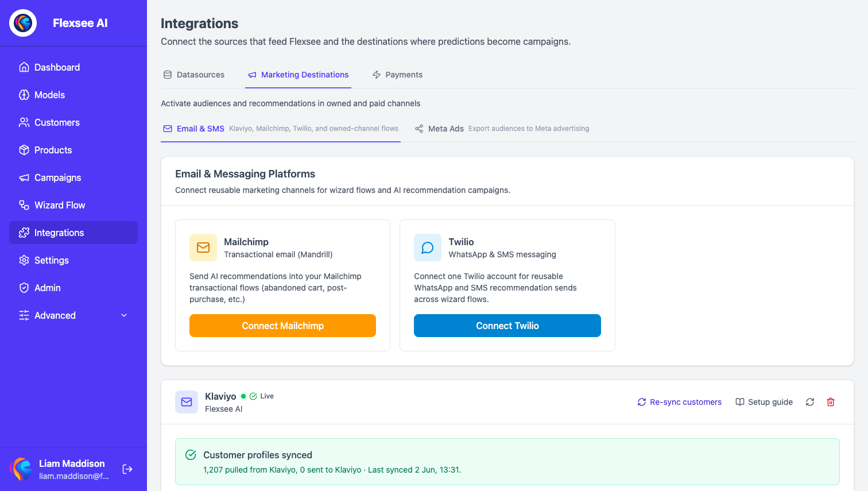
Task: Click the Klaviyo refresh icon
Action: pyautogui.click(x=810, y=402)
